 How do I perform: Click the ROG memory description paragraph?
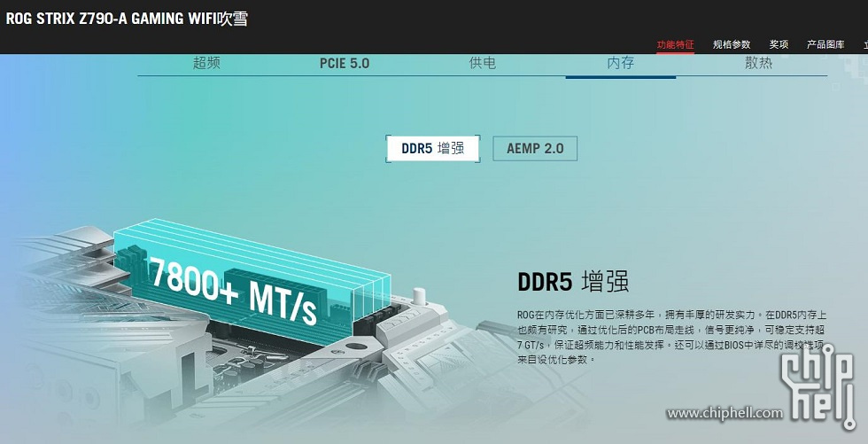671,337
